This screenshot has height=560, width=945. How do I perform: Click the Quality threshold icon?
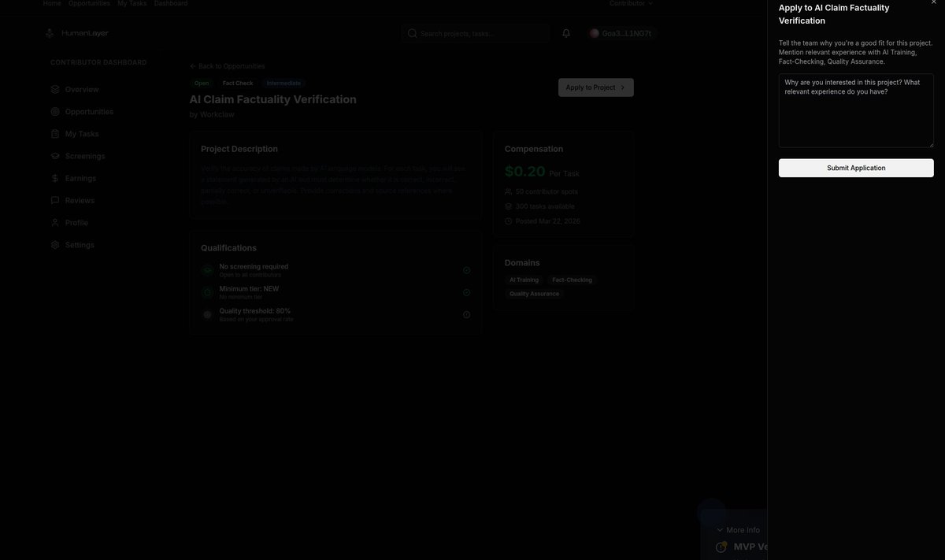point(207,314)
